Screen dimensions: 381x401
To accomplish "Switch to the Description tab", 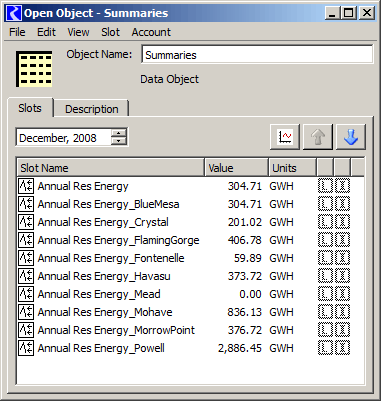I will [x=92, y=109].
